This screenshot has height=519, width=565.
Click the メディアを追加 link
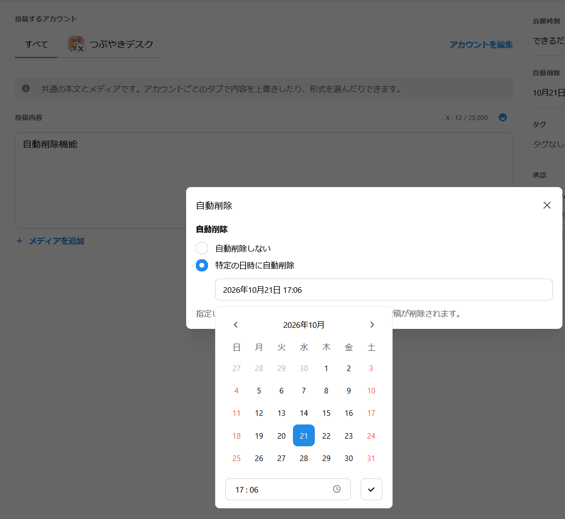coord(57,241)
